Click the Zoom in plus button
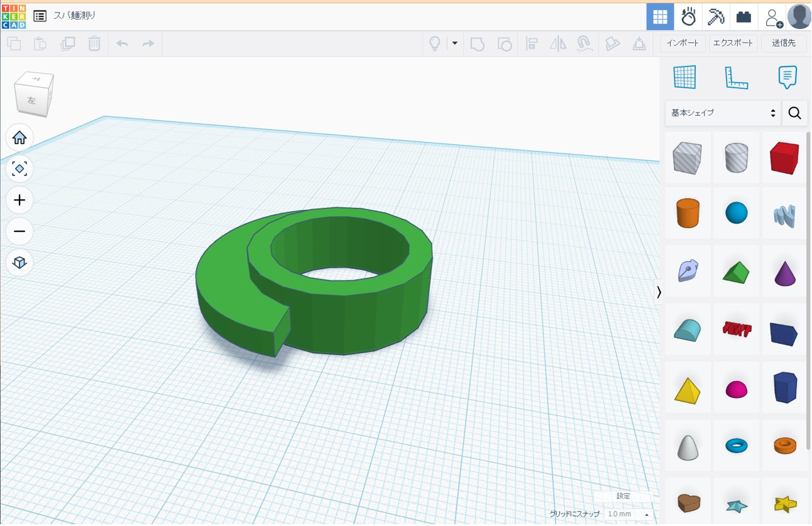The width and height of the screenshot is (812, 526). pos(19,200)
